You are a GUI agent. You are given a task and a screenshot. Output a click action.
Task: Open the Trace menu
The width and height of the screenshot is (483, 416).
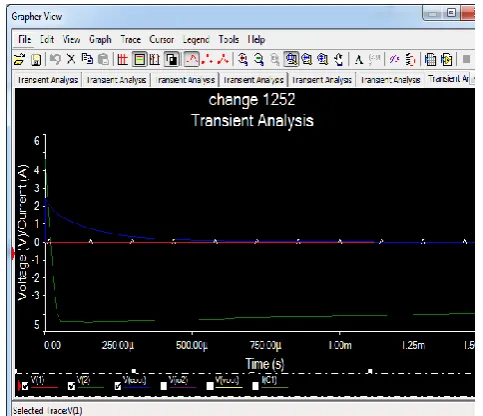130,39
